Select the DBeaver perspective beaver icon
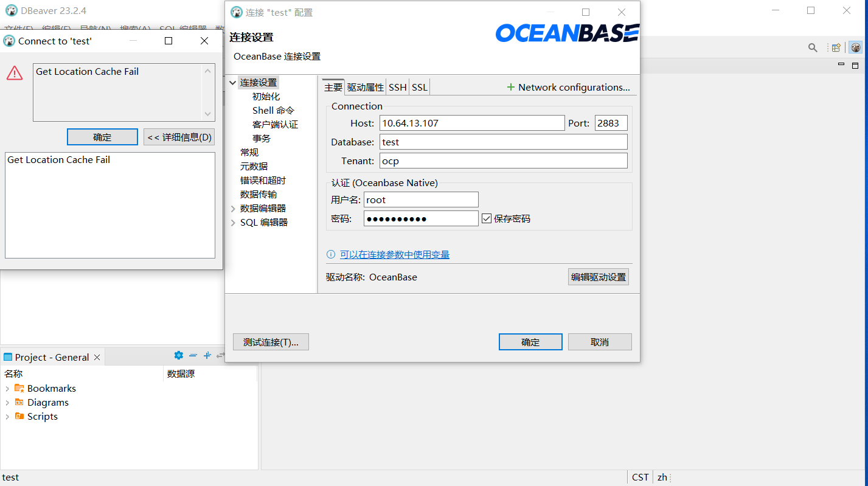868x486 pixels. pyautogui.click(x=856, y=47)
